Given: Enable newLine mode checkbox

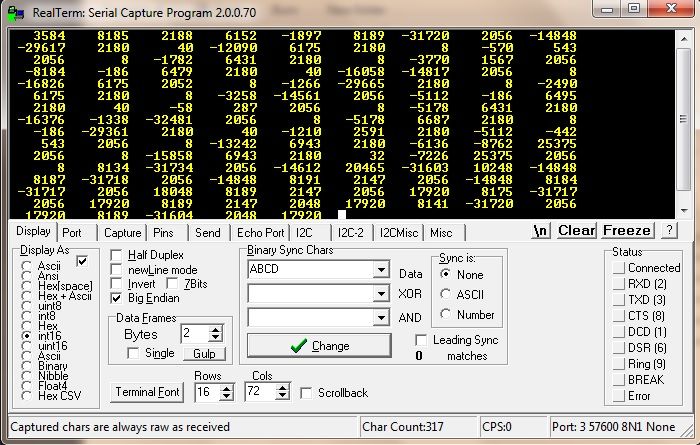Looking at the screenshot, I should [x=116, y=270].
